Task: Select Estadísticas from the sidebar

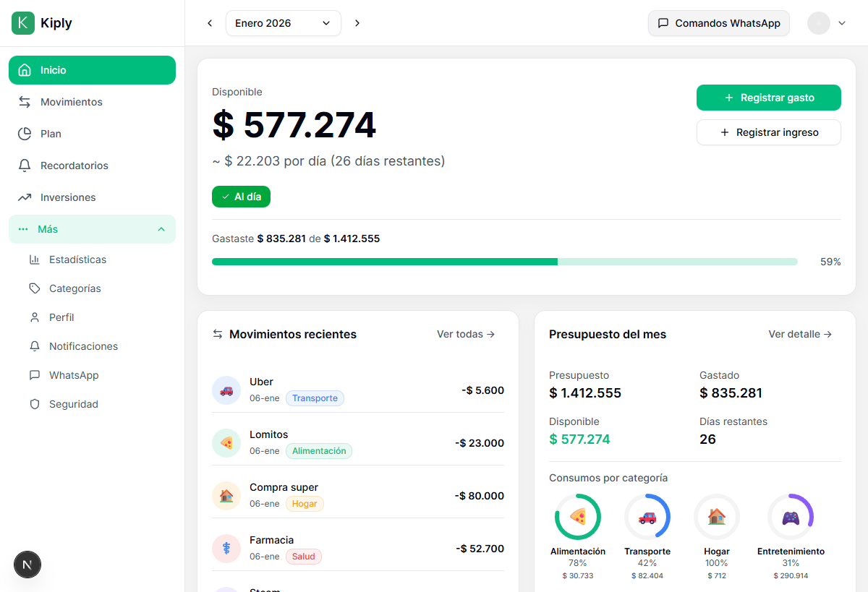Action: pyautogui.click(x=77, y=259)
